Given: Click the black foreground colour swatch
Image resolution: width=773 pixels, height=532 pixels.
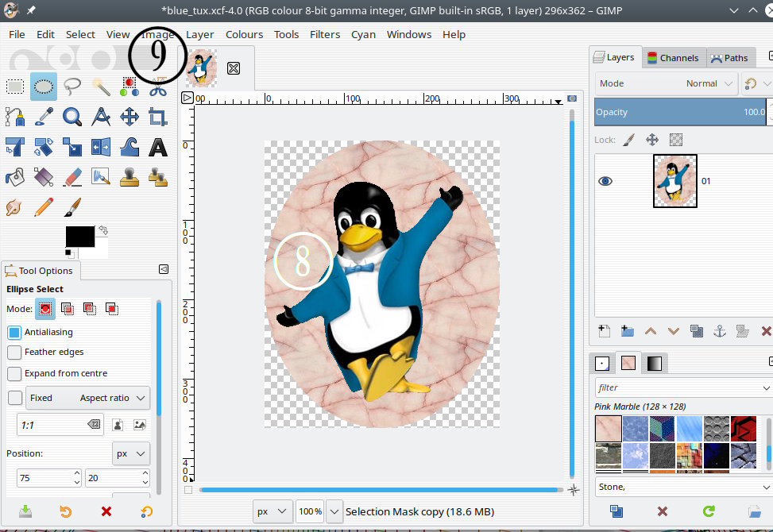Looking at the screenshot, I should click(80, 237).
